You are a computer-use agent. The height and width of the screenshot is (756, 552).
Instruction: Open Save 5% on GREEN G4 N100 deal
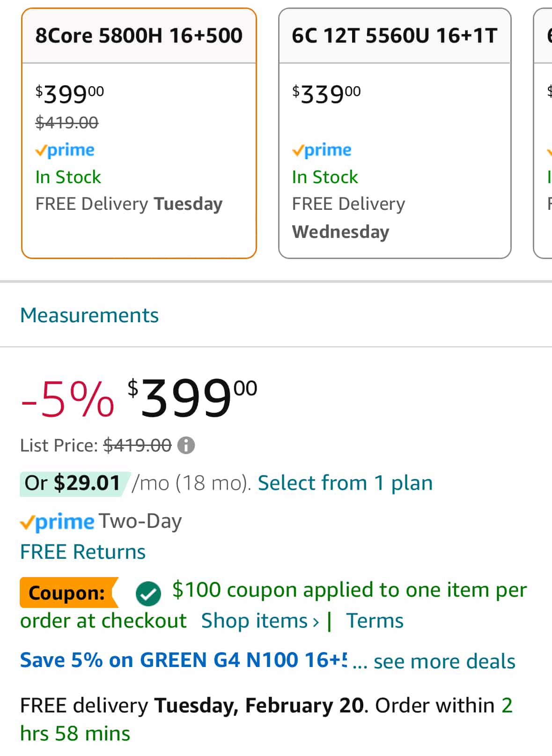coord(184,660)
